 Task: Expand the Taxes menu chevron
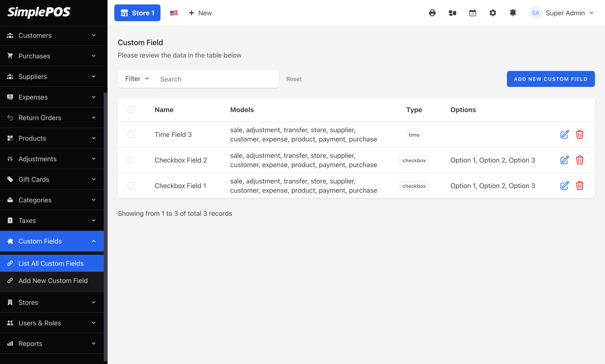tap(94, 220)
